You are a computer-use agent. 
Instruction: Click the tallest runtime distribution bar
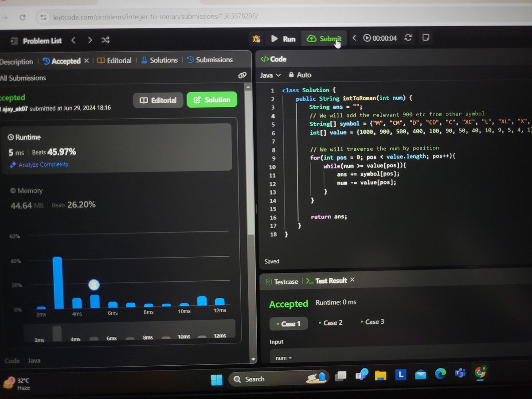(57, 283)
